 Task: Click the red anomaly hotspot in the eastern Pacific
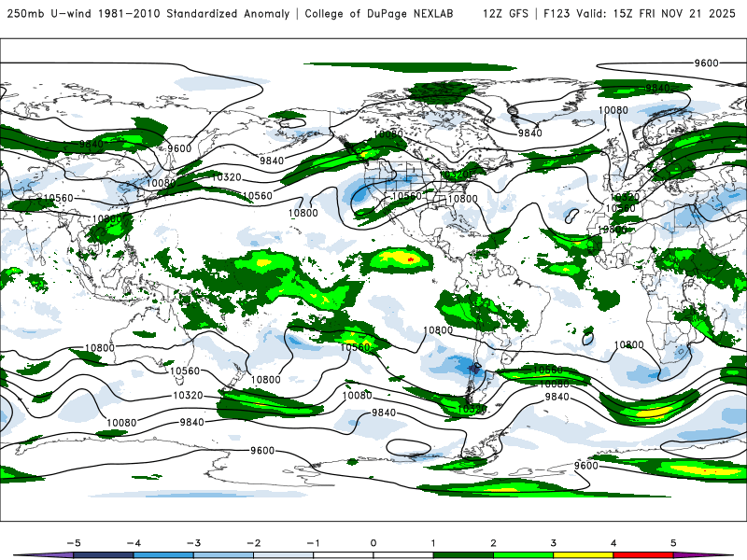410,259
